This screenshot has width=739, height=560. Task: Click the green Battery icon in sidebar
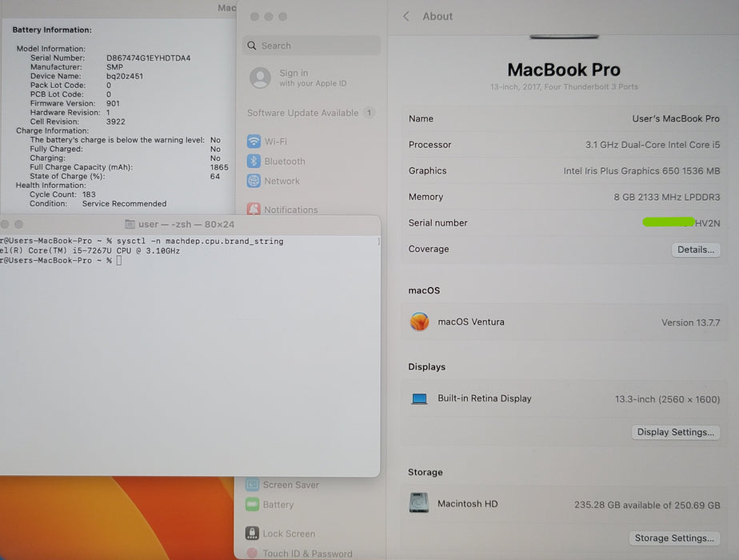click(x=252, y=504)
